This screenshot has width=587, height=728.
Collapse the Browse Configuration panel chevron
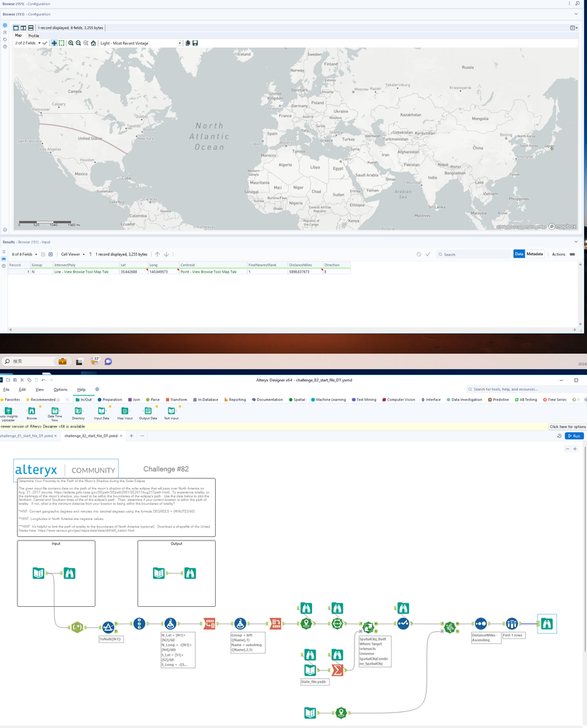pos(576,14)
